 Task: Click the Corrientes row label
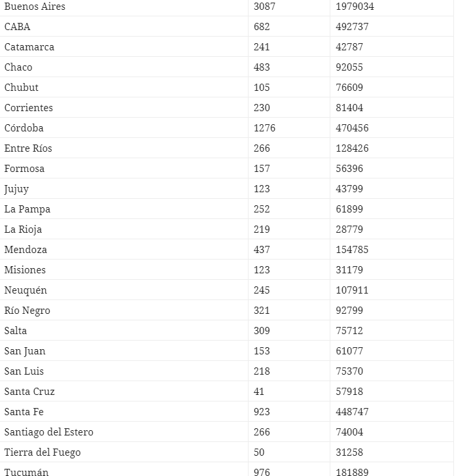(x=29, y=108)
